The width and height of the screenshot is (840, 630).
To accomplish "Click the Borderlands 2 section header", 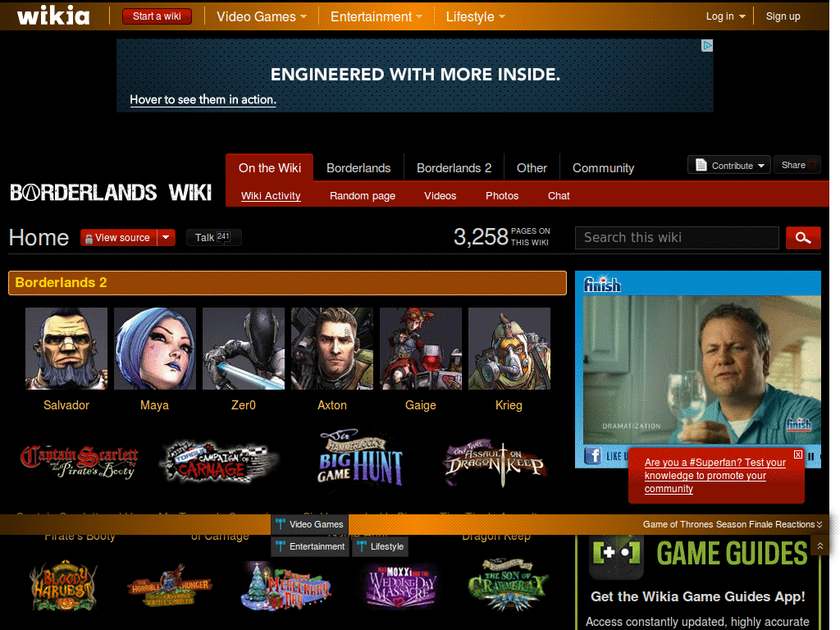I will [287, 282].
